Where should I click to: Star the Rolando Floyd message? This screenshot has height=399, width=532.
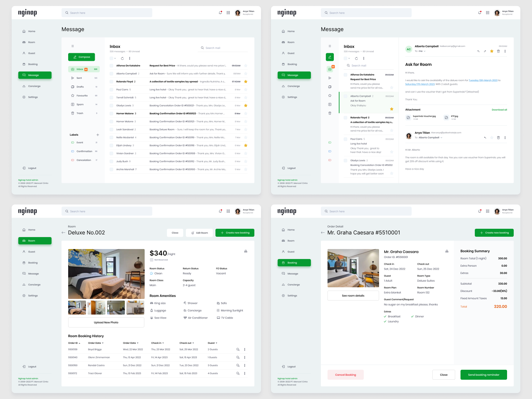pos(246,81)
